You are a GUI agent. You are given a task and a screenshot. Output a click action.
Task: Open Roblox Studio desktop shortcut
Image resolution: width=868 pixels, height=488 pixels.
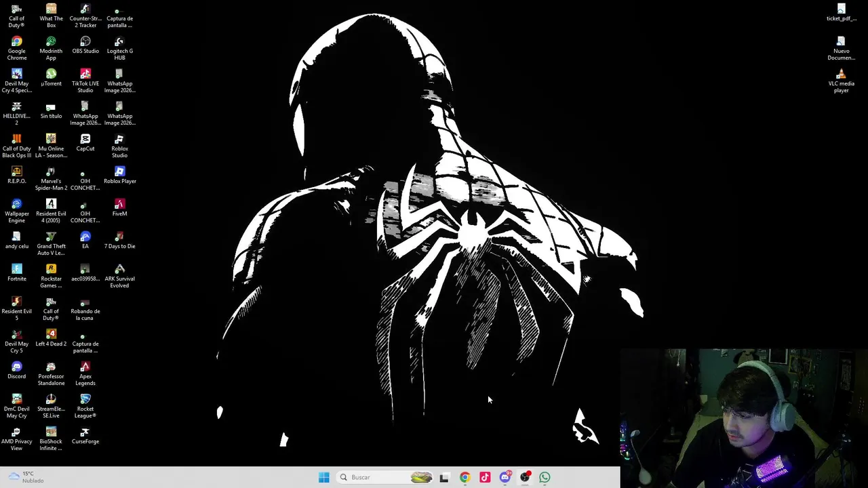pyautogui.click(x=119, y=146)
